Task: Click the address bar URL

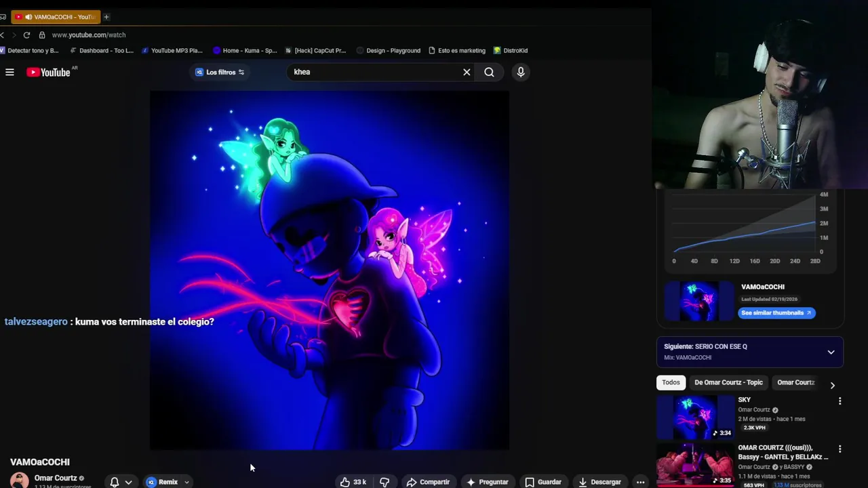Action: click(x=89, y=35)
